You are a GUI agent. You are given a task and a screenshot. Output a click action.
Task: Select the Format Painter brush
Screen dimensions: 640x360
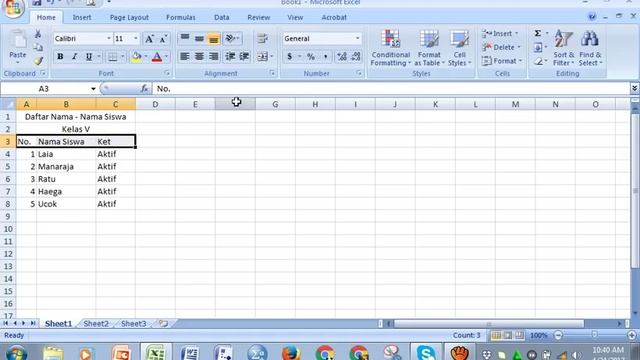38,61
